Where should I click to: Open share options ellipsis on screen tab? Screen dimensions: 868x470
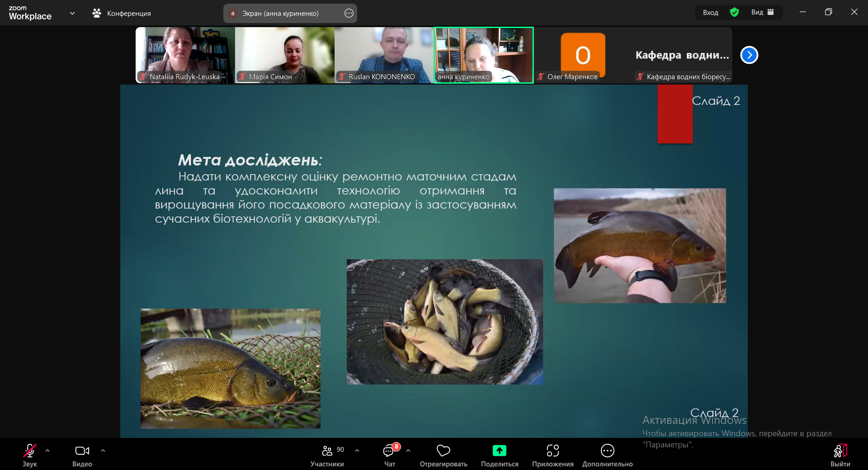click(349, 13)
